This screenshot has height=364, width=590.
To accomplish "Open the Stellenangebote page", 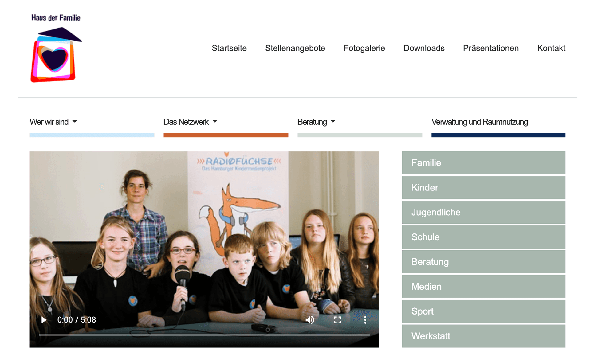I will 295,48.
